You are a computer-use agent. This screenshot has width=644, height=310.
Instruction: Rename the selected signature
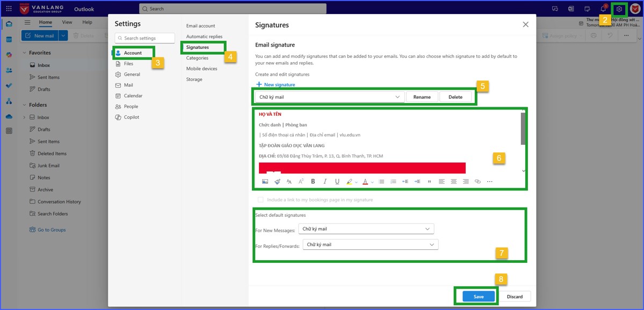tap(422, 97)
